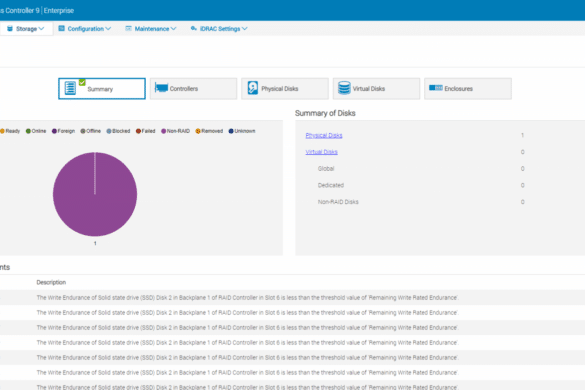Open the iDRAC Settings menu
The width and height of the screenshot is (585, 390).
click(x=219, y=29)
